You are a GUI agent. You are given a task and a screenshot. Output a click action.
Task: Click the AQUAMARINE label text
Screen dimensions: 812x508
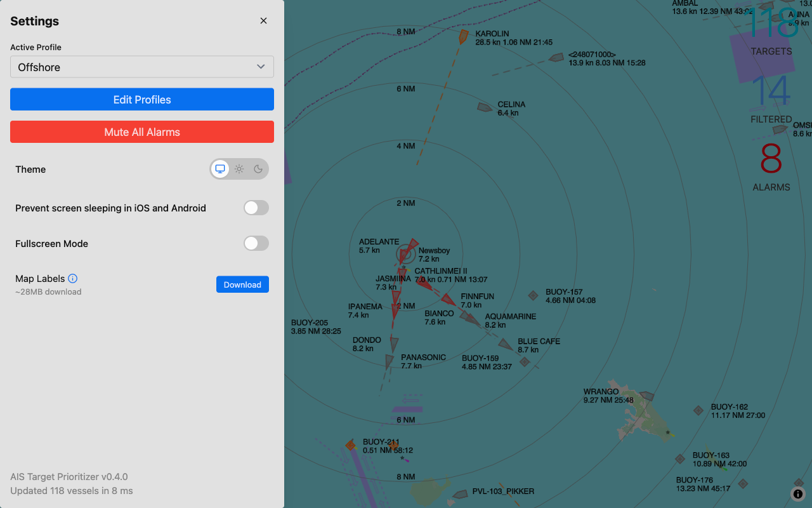pyautogui.click(x=511, y=317)
